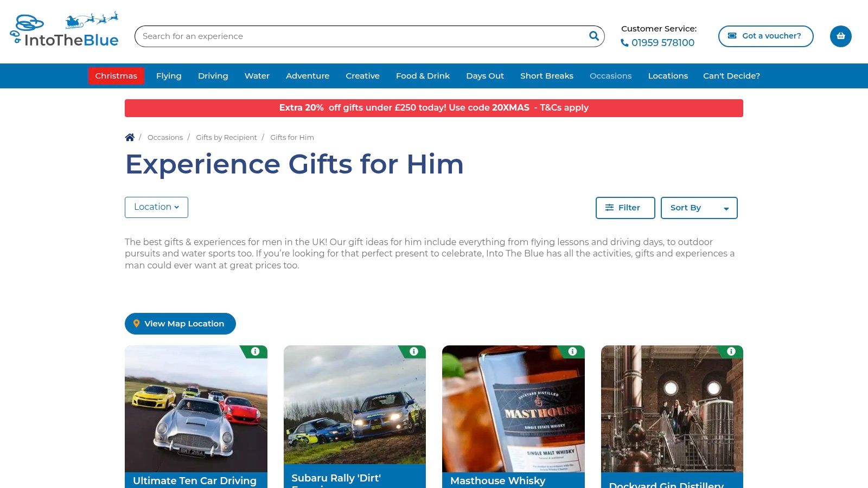This screenshot has height=488, width=868.
Task: Click the 20XMAS promo banner
Action: 434,108
